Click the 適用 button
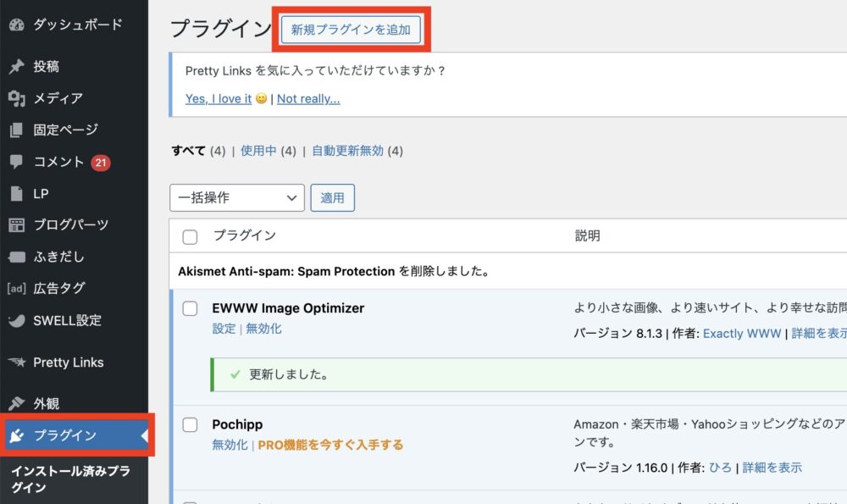 332,197
